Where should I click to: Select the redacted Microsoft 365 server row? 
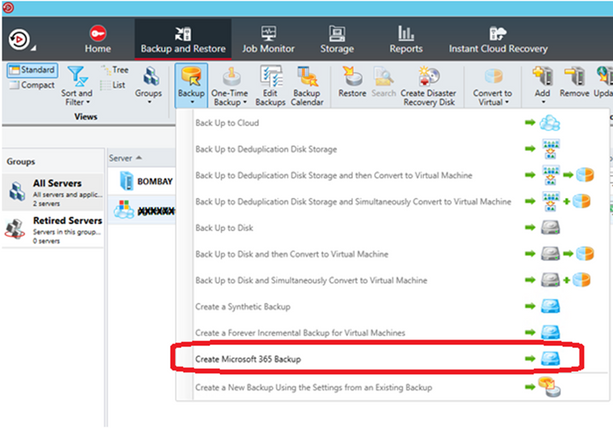click(142, 210)
